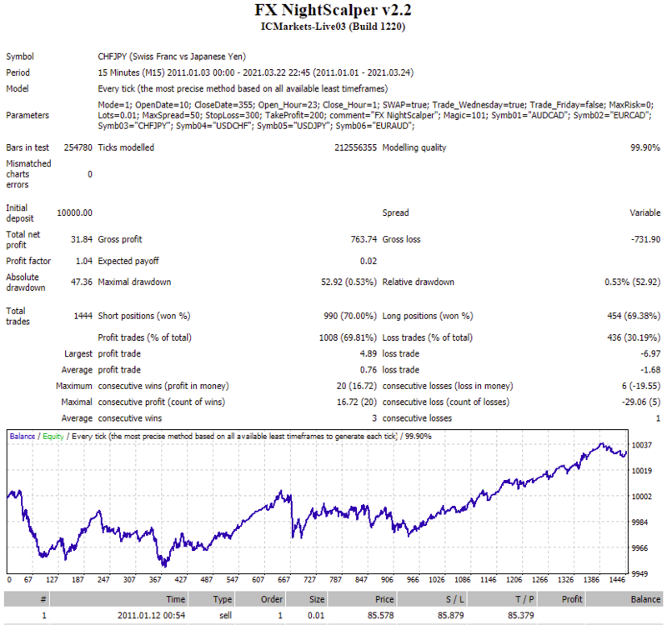Click the Spread value Variable
This screenshot has width=672, height=625.
(645, 212)
